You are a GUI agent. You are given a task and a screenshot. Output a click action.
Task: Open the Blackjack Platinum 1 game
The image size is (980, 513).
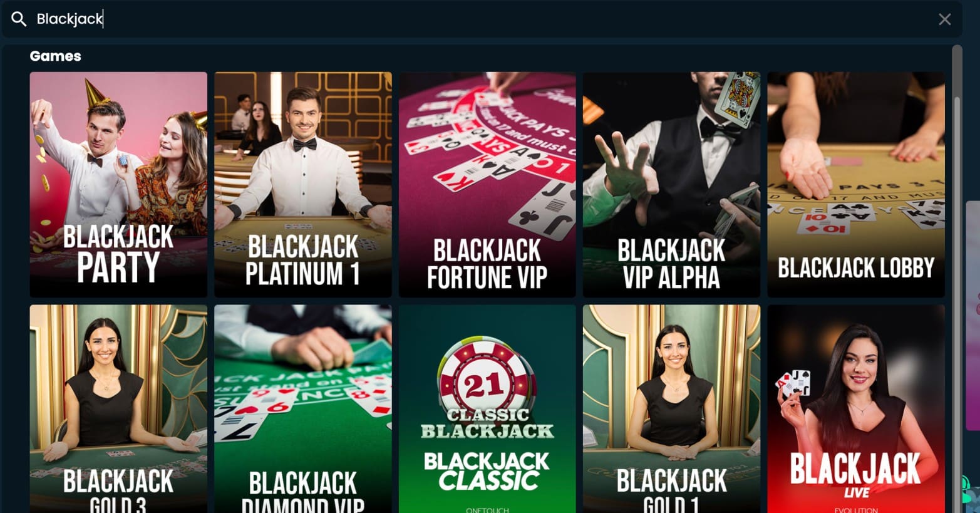[x=303, y=184]
